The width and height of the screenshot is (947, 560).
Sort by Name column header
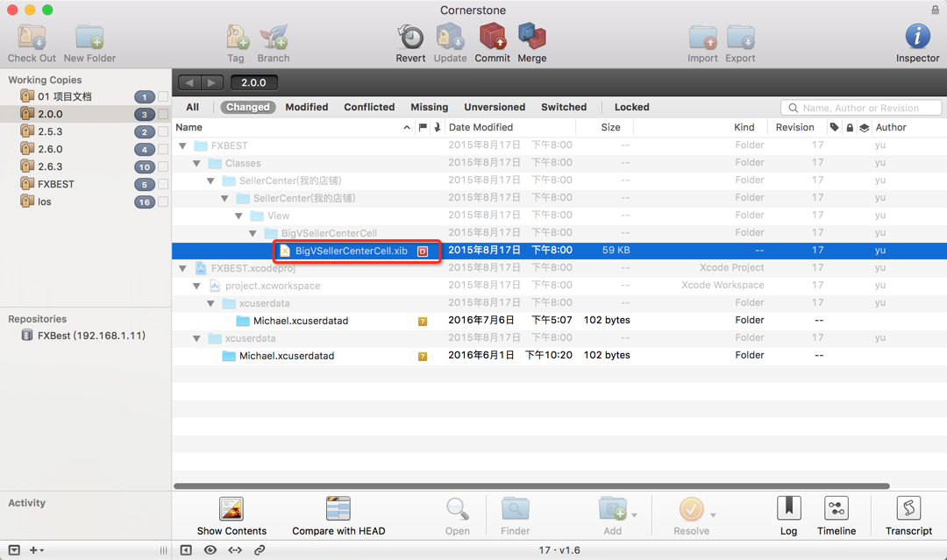point(294,127)
